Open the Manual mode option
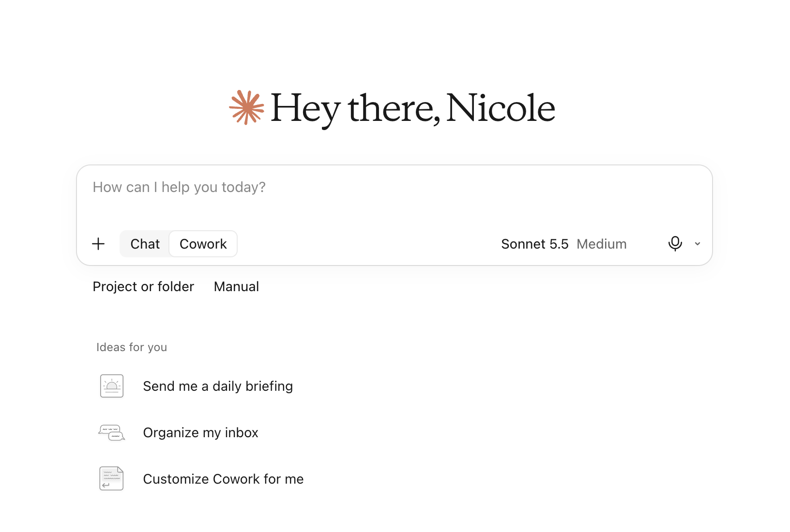This screenshot has height=532, width=790. (x=236, y=286)
